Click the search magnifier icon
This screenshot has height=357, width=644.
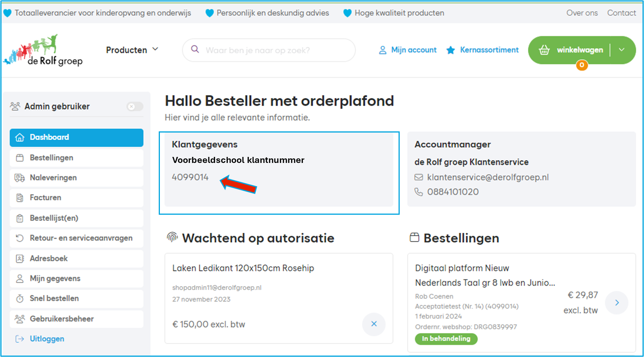tap(195, 49)
